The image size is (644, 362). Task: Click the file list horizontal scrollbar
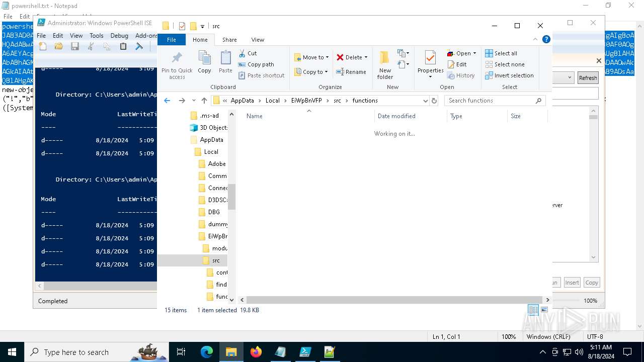click(395, 300)
